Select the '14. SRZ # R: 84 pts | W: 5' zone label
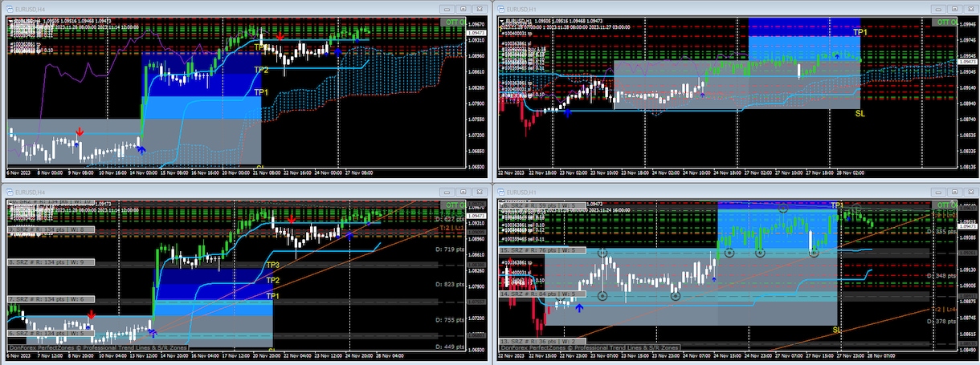Image resolution: width=980 pixels, height=365 pixels. tap(542, 294)
